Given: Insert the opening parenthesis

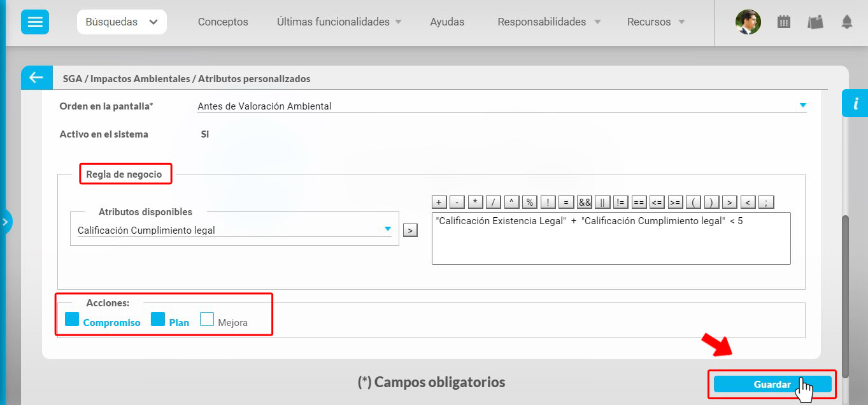Looking at the screenshot, I should click(x=694, y=202).
